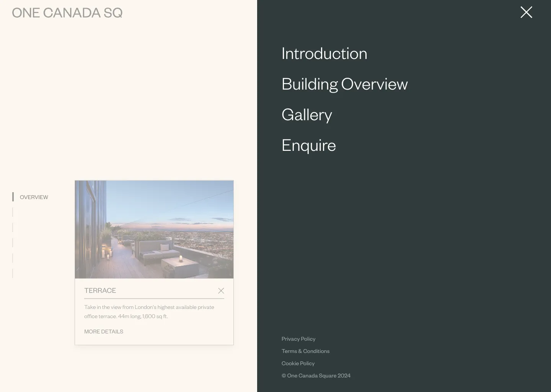
Task: Click the ONE CANADA SQ logo
Action: click(67, 13)
